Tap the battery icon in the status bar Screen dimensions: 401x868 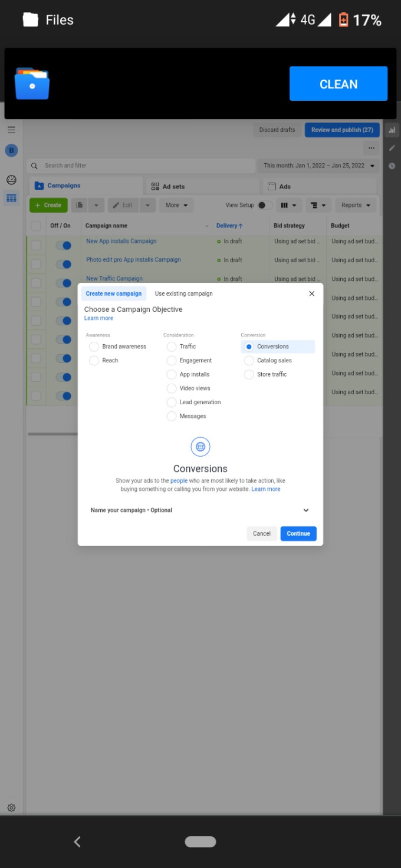pos(343,20)
